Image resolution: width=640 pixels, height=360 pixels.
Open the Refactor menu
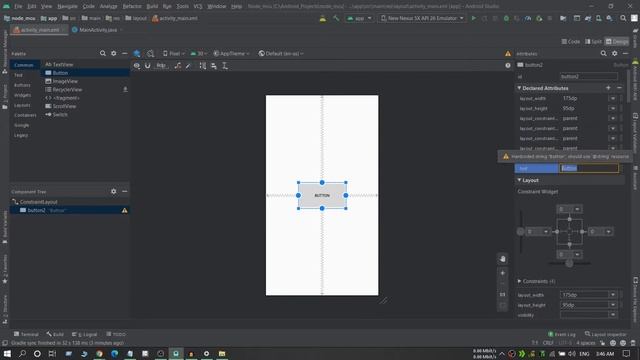[x=132, y=6]
